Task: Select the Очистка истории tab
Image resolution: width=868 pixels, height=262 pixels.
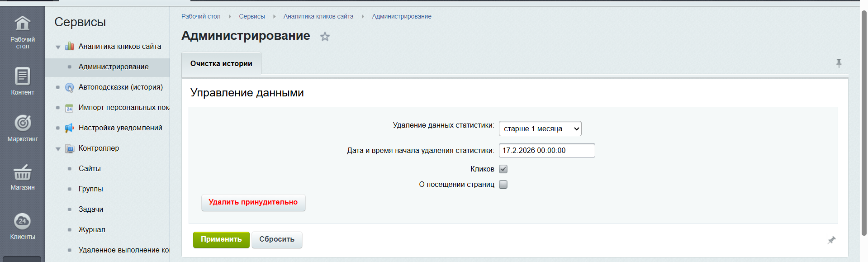Action: pyautogui.click(x=221, y=64)
